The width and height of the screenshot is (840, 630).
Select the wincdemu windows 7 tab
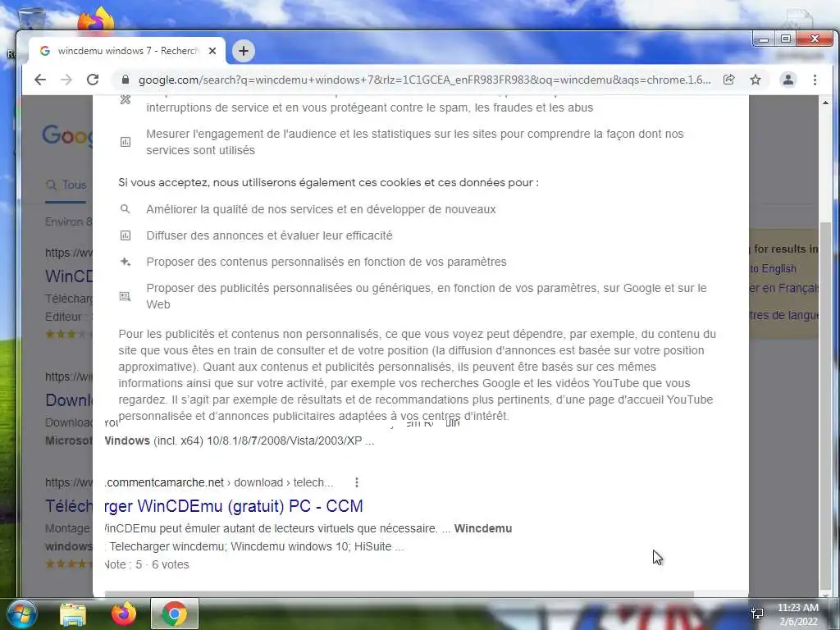click(127, 51)
